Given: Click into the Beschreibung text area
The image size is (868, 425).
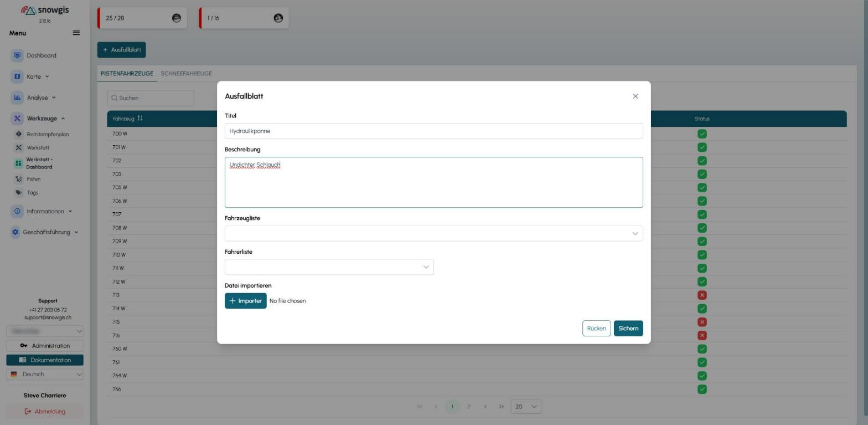Looking at the screenshot, I should 433,182.
